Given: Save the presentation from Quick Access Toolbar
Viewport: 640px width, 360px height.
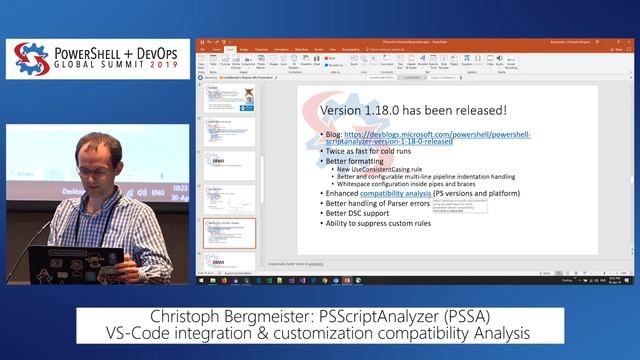Looking at the screenshot, I should point(202,42).
